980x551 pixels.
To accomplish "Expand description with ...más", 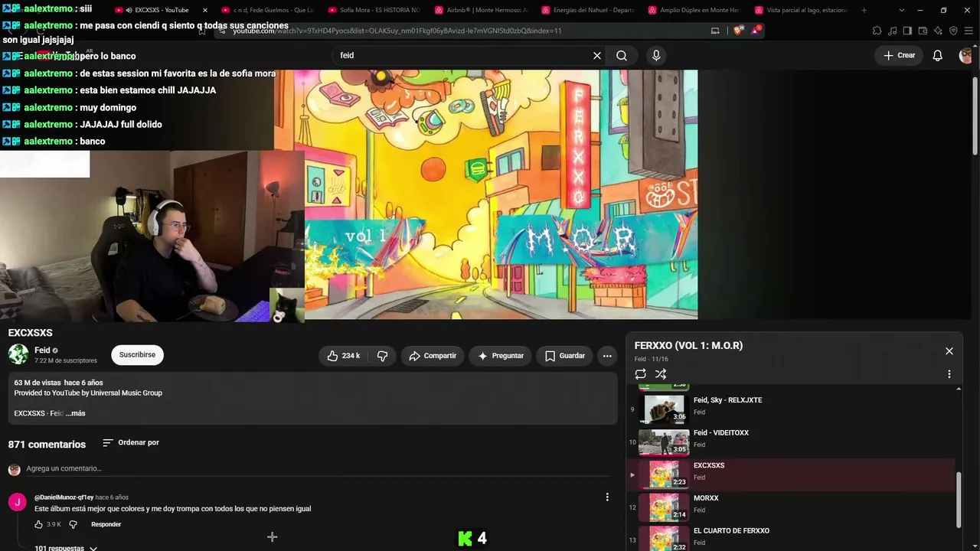I will pos(77,413).
